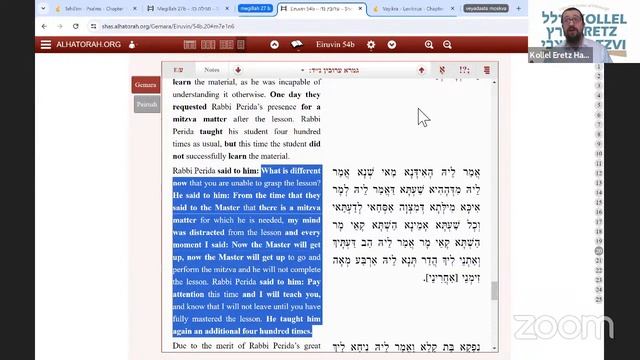Viewport: 640px width, 360px height.
Task: Close the Megillah 27b browser tab
Action: [x=227, y=8]
